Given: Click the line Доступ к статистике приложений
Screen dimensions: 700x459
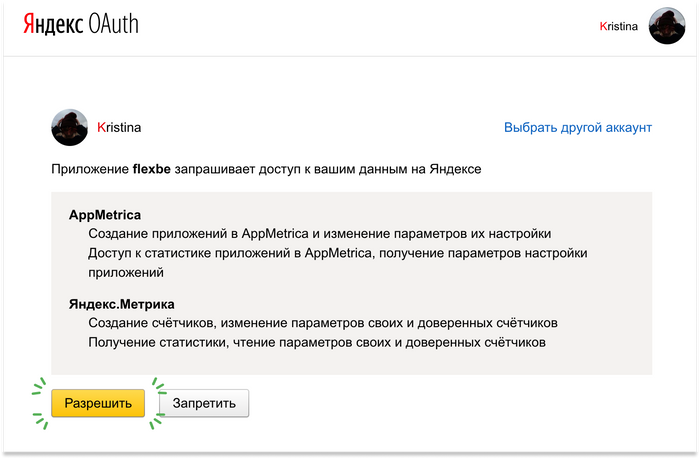Looking at the screenshot, I should (338, 263).
